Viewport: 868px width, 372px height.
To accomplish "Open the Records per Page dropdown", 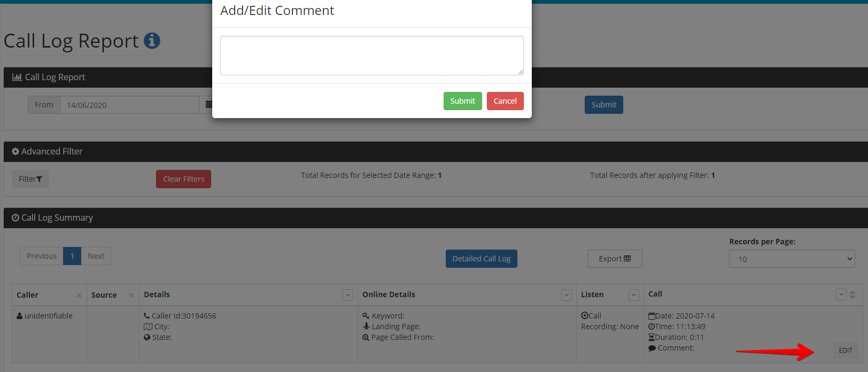I will 792,259.
